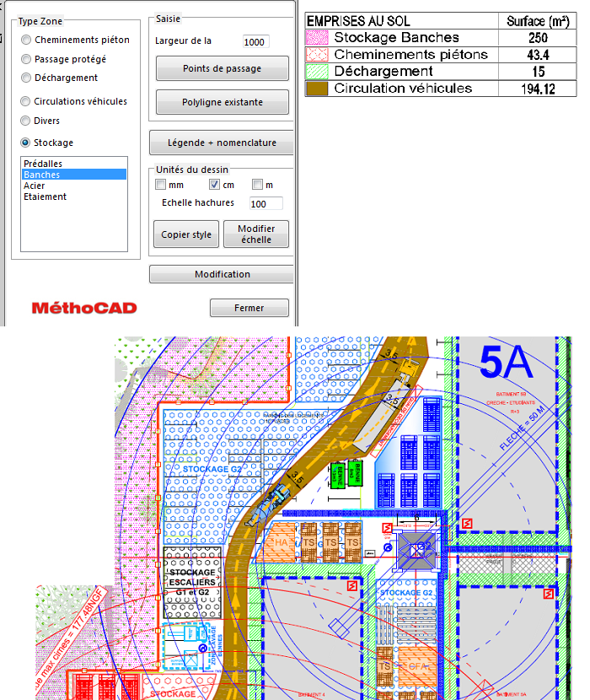
Task: Click the 250 surface value cell
Action: tap(538, 37)
